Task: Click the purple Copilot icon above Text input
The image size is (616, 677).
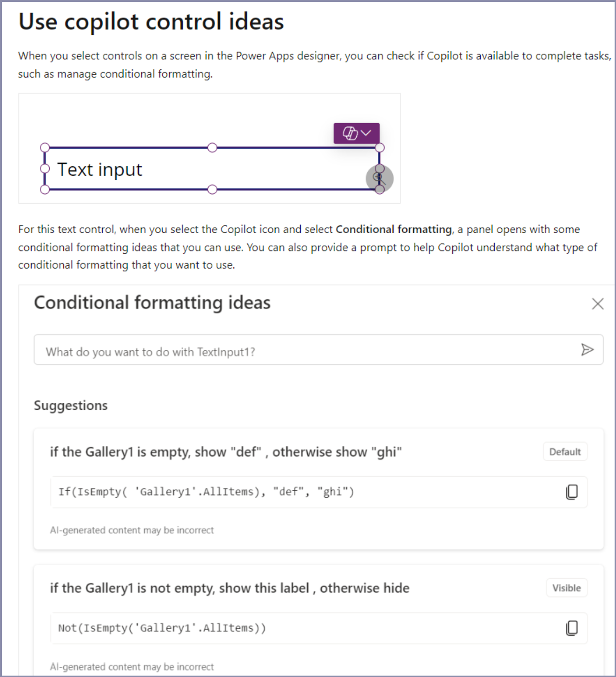Action: point(350,133)
